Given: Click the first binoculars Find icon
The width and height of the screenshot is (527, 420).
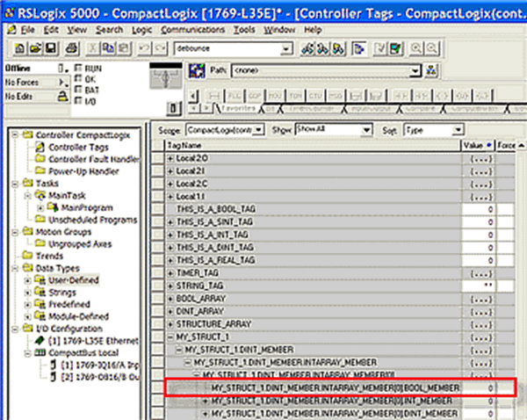Looking at the screenshot, I should (x=307, y=49).
